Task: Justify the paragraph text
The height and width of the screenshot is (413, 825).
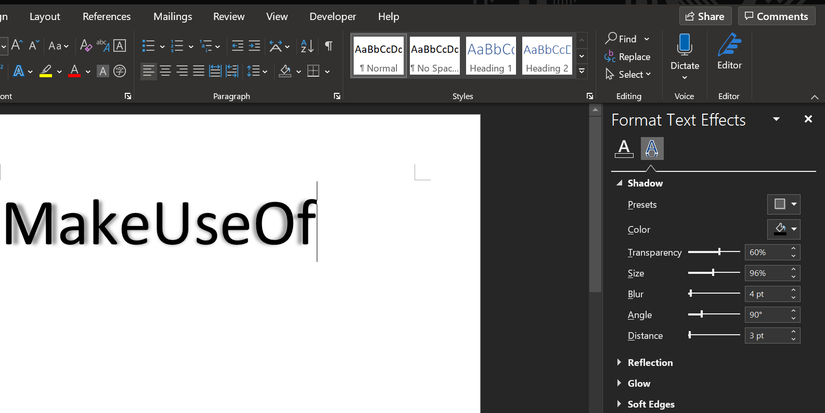Action: point(198,70)
